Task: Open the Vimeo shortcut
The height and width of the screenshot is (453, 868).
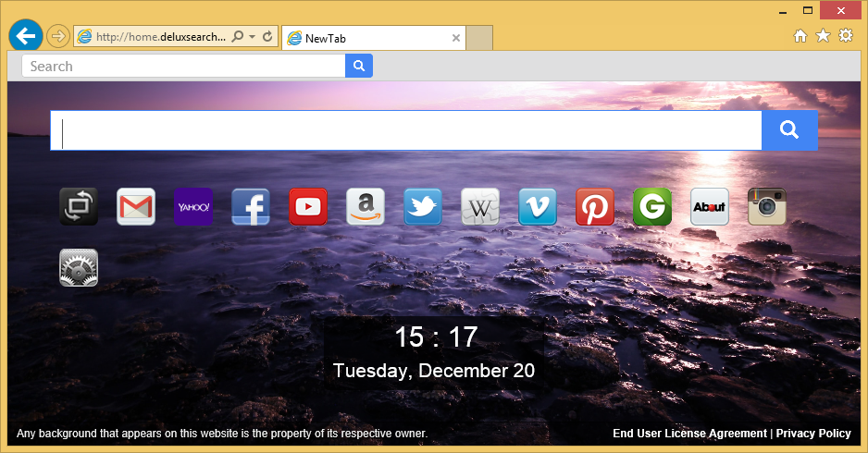Action: pos(538,206)
